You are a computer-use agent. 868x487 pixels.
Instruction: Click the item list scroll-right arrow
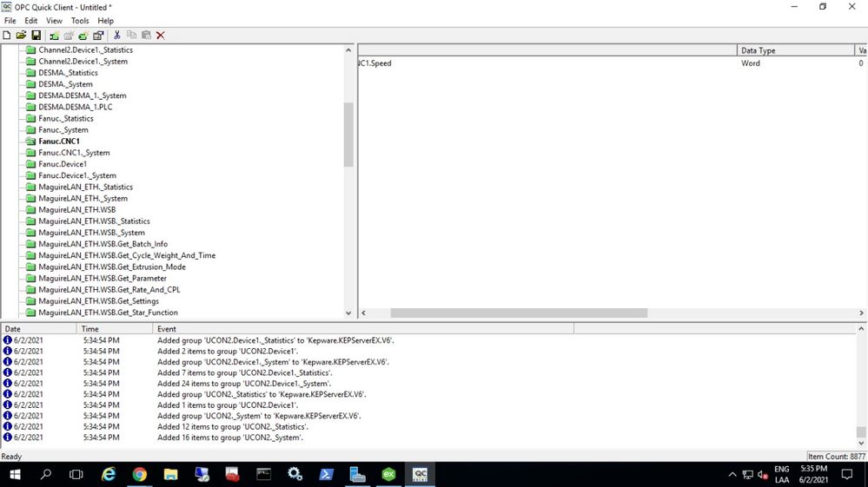click(x=861, y=313)
